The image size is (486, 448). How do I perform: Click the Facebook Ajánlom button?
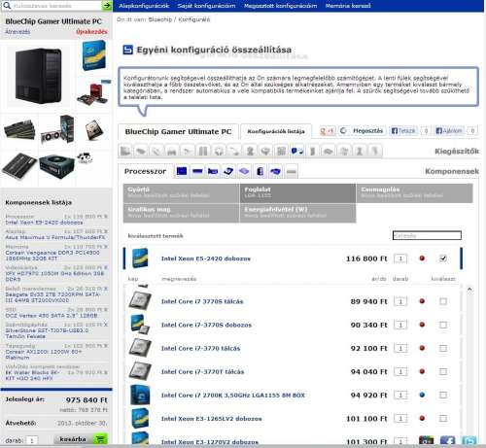[x=449, y=131]
